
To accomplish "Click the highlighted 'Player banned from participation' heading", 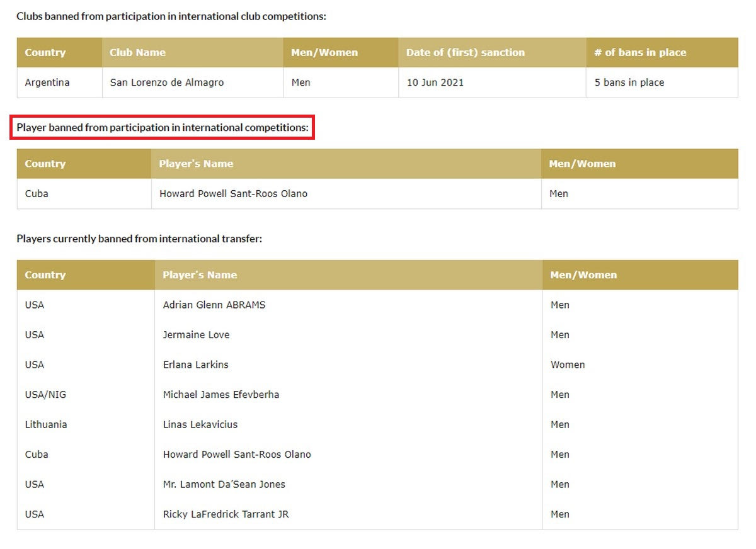I will pos(163,128).
